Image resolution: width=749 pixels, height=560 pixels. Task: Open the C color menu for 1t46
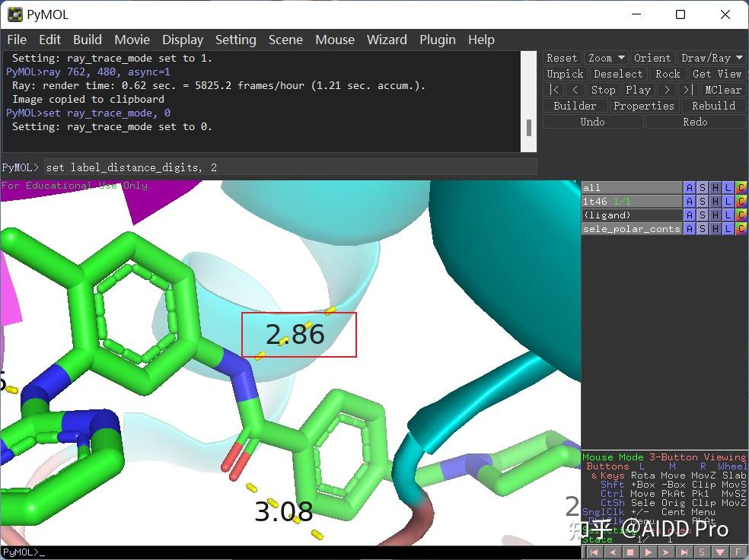[x=741, y=202]
